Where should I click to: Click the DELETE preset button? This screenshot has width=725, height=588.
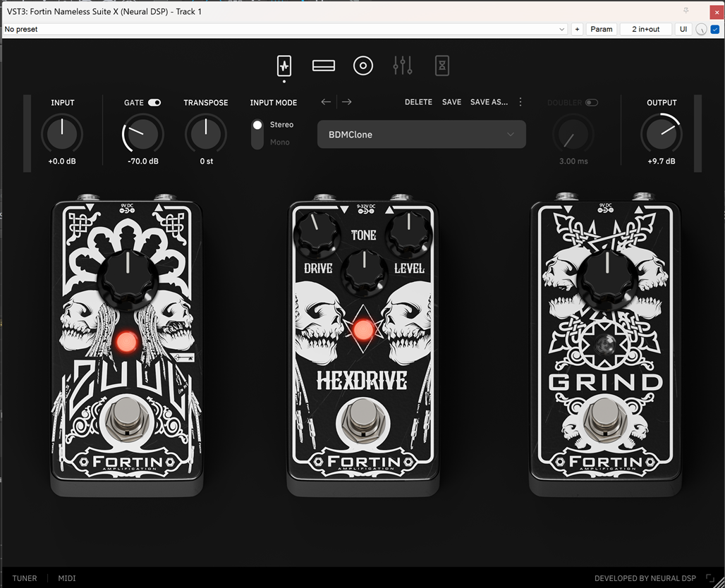pyautogui.click(x=418, y=102)
